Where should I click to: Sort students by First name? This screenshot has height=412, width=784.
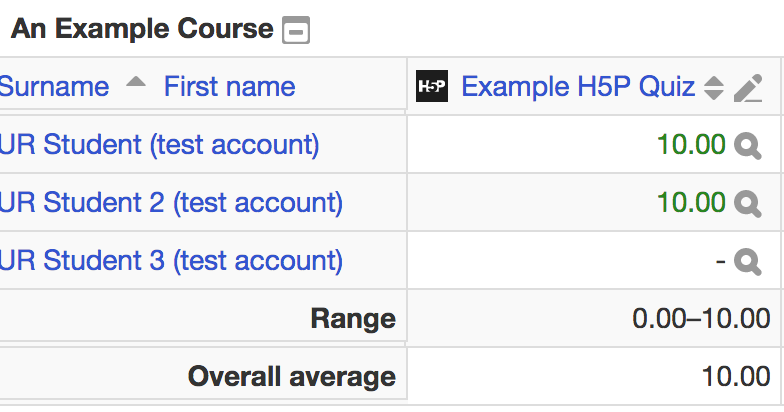230,86
